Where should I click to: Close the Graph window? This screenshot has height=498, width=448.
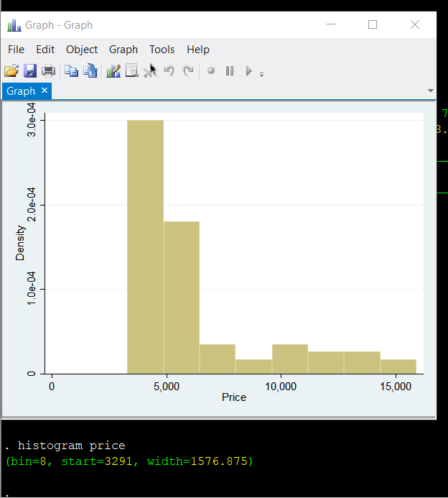point(415,24)
